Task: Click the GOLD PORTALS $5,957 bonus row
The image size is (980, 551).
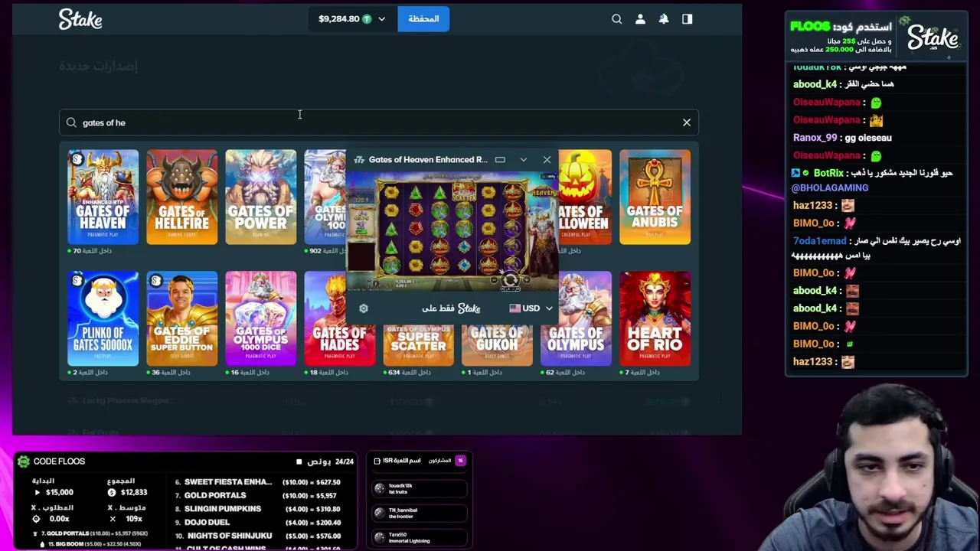Action: click(x=257, y=495)
